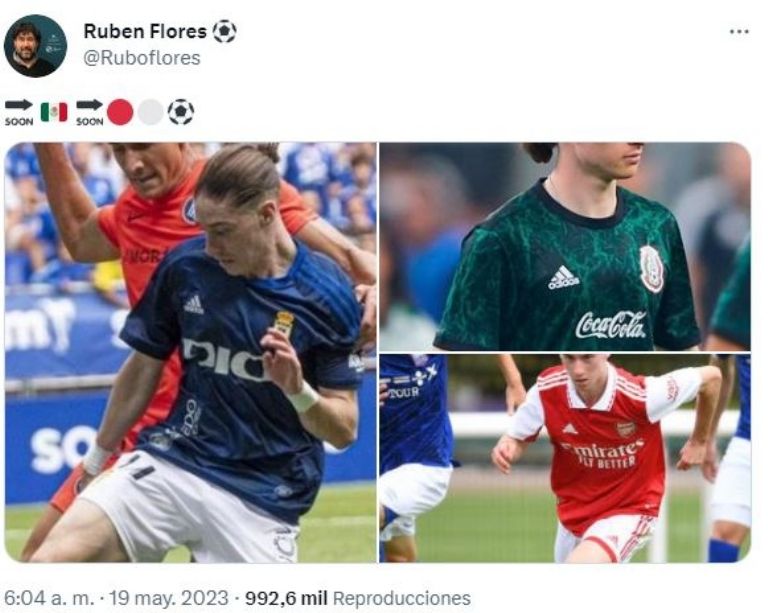
Task: Open the green Mexico jersey photo
Action: click(x=565, y=247)
